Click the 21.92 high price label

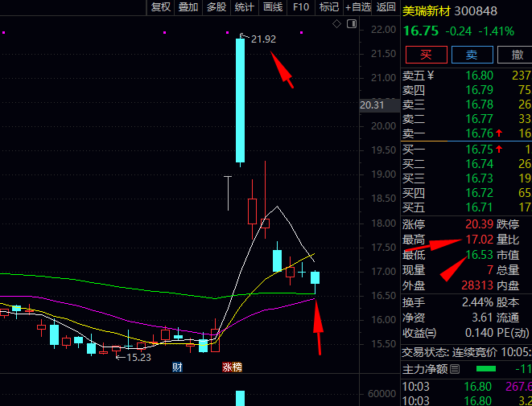[x=263, y=39]
